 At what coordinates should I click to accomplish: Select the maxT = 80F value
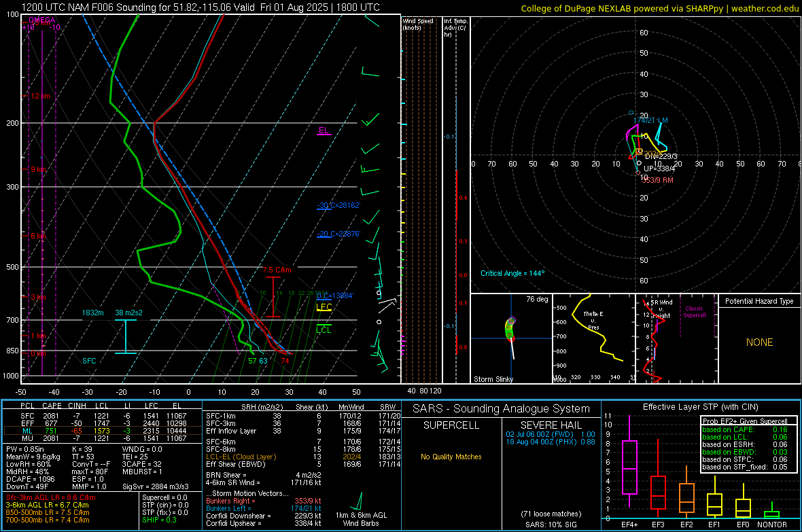pyautogui.click(x=90, y=472)
